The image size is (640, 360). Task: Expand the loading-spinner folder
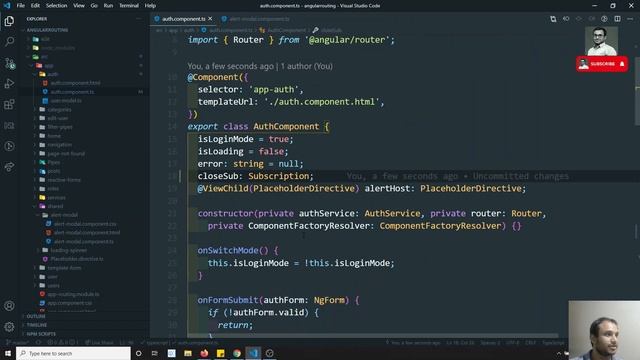(69, 250)
